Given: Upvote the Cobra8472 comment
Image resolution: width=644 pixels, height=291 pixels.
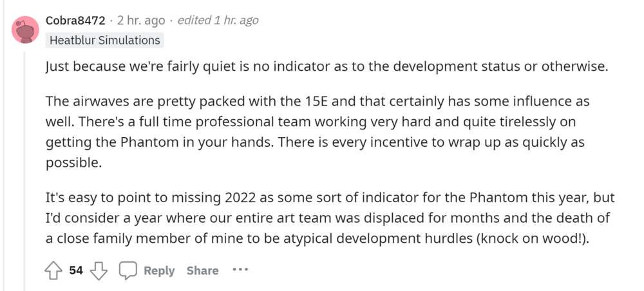Looking at the screenshot, I should tap(53, 271).
